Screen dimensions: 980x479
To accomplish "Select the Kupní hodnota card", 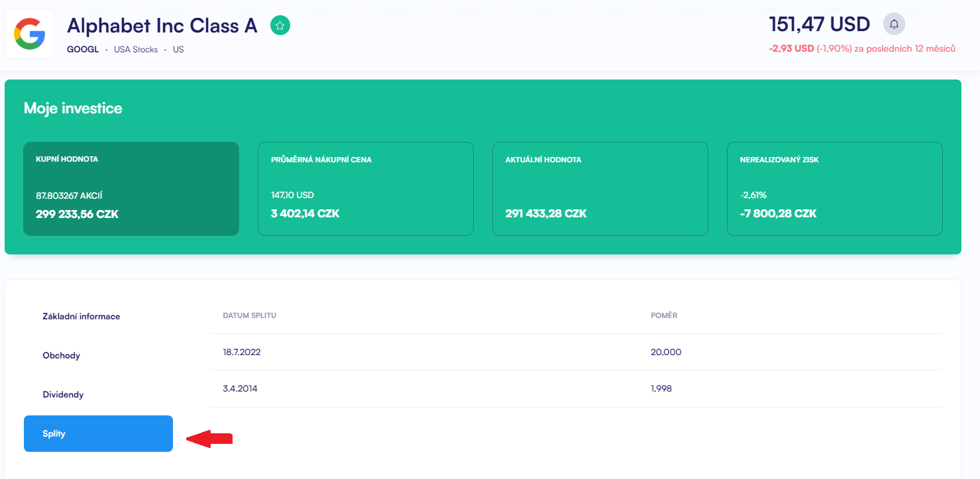I will pos(131,189).
